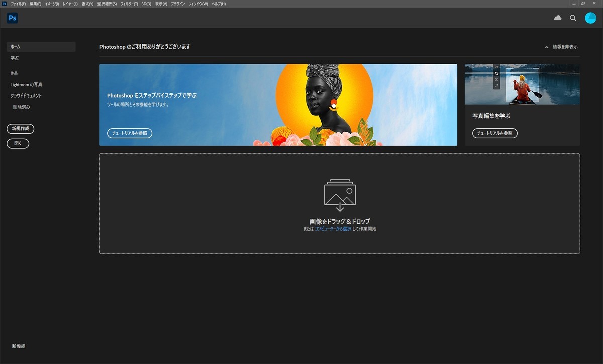Screen dimensions: 603x364
Task: Click the コンピューターから選択 link
Action: coord(333,229)
